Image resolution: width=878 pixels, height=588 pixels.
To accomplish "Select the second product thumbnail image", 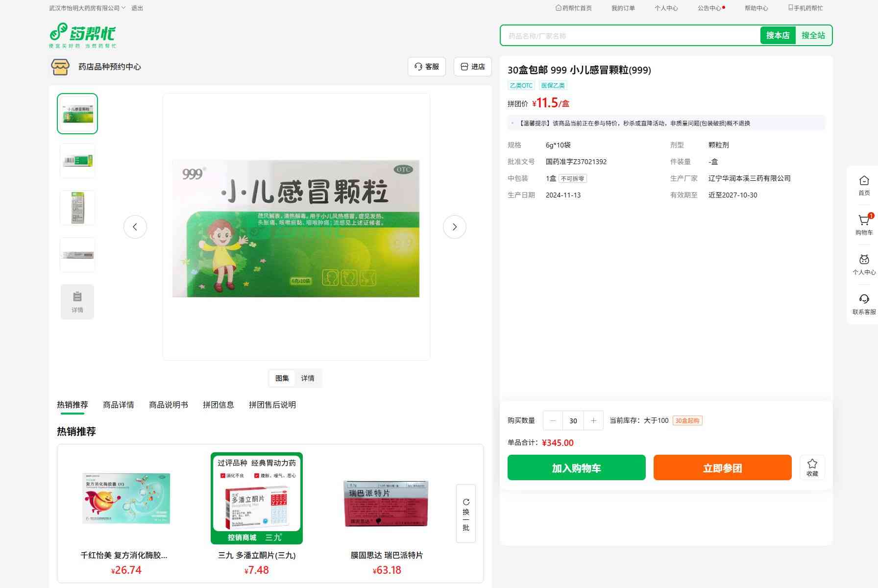I will coord(77,161).
